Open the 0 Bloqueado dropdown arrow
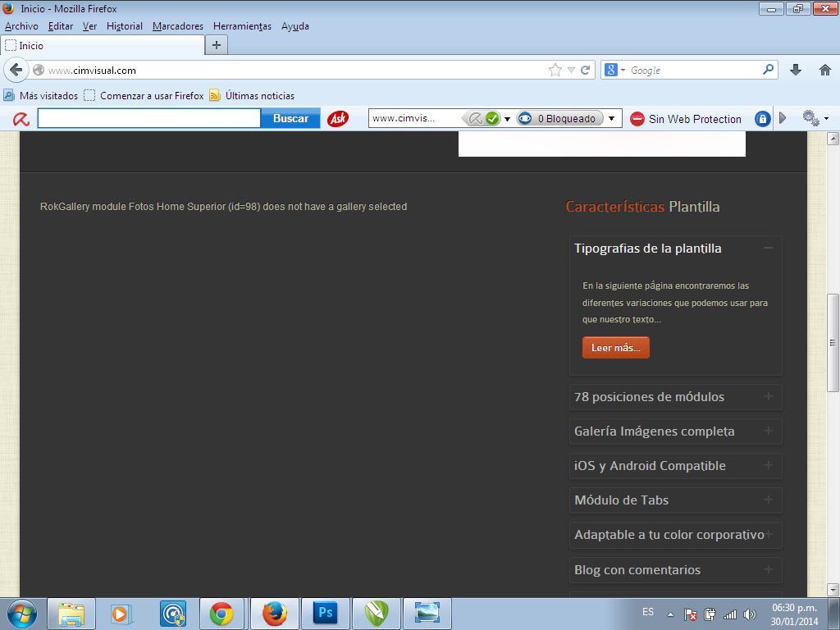The image size is (840, 630). point(611,118)
